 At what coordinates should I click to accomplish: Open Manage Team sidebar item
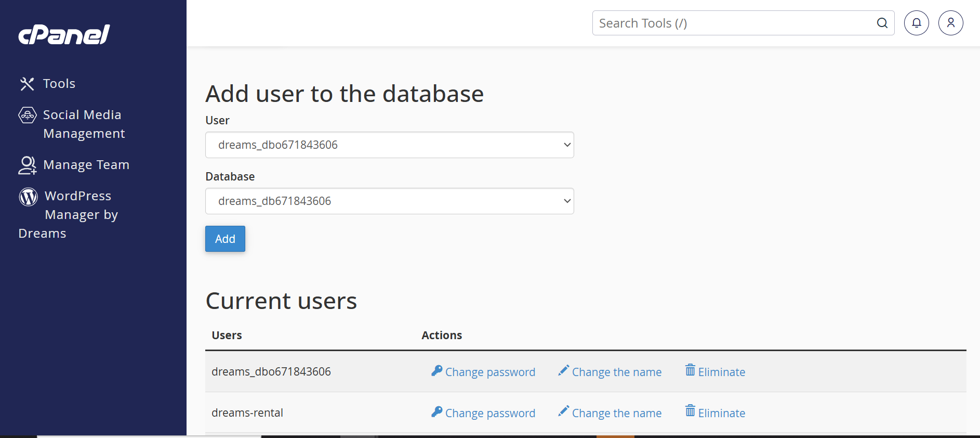(x=86, y=165)
